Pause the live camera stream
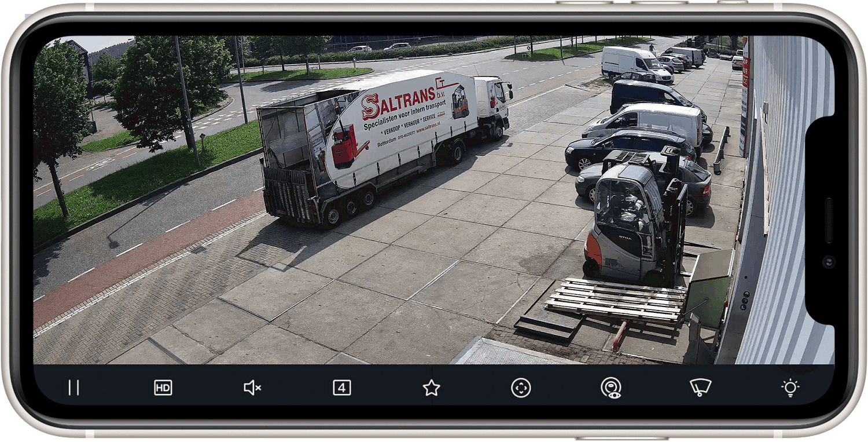Image resolution: width=868 pixels, height=442 pixels. coord(73,388)
